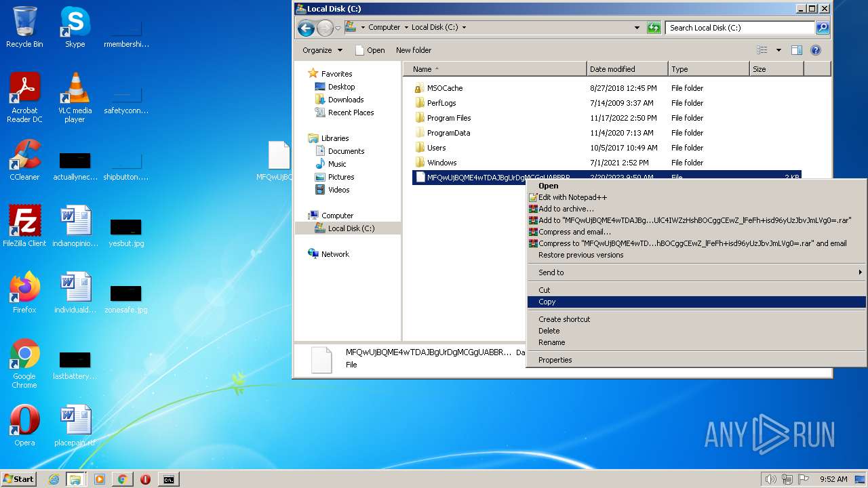Open Documents library
This screenshot has height=488, width=868.
click(340, 151)
